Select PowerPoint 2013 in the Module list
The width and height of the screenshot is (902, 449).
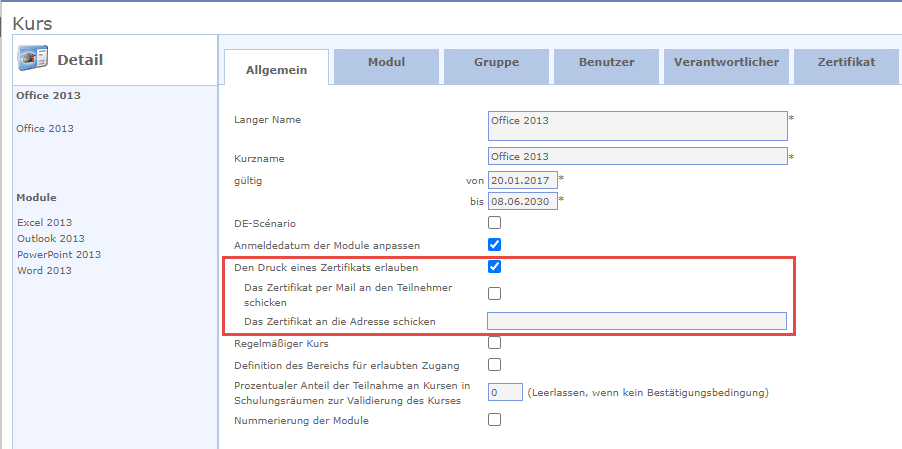tap(58, 254)
